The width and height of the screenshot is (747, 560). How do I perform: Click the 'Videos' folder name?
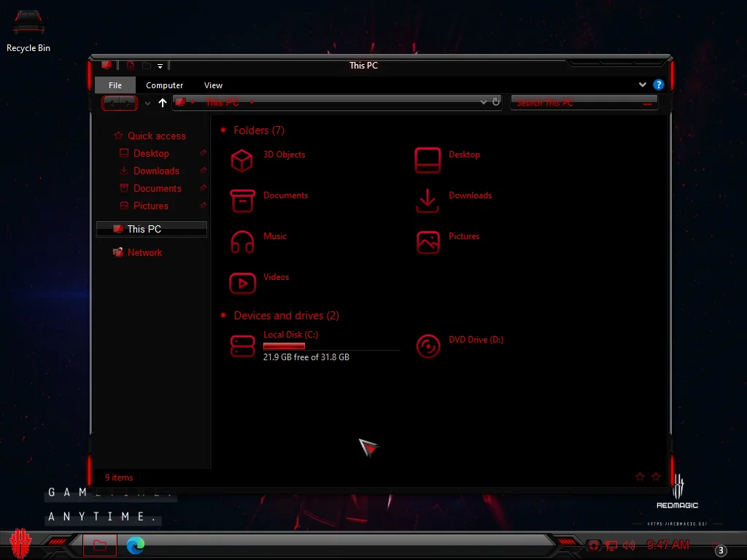click(x=276, y=276)
